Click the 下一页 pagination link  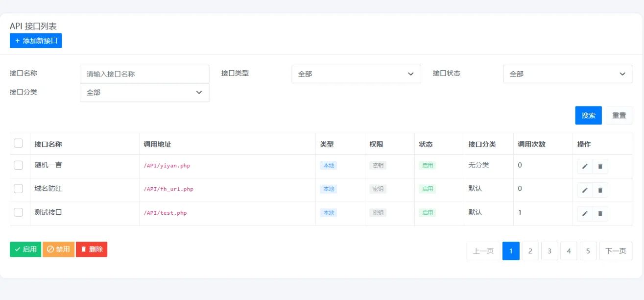coord(616,250)
